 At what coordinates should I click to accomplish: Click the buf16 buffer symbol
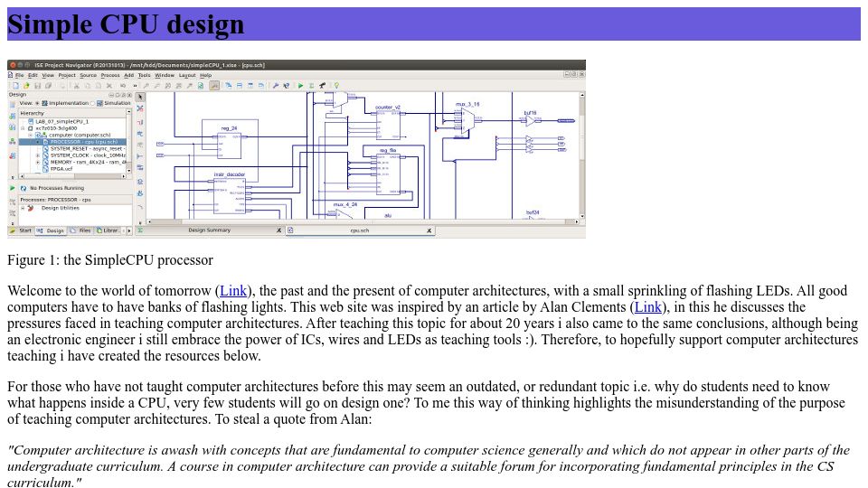[x=531, y=120]
